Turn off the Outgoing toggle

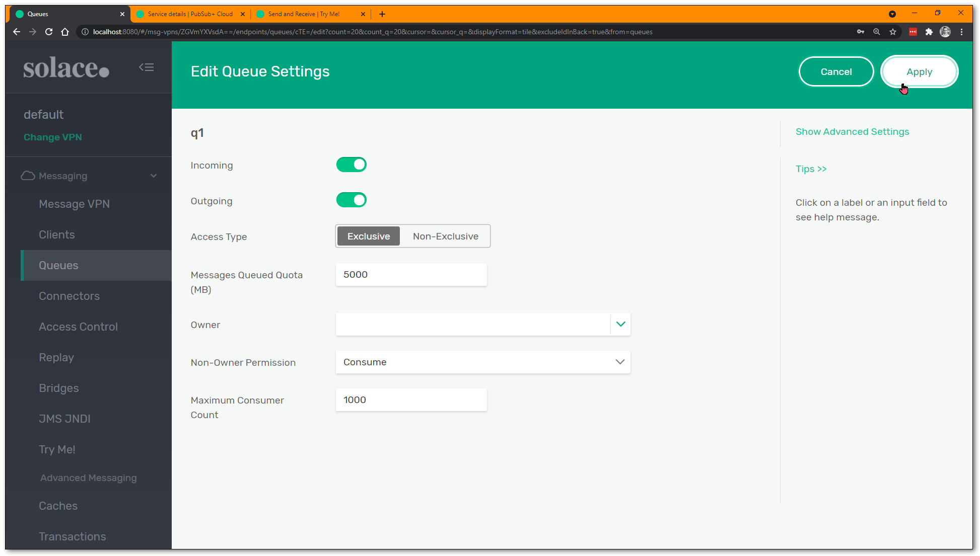point(351,200)
